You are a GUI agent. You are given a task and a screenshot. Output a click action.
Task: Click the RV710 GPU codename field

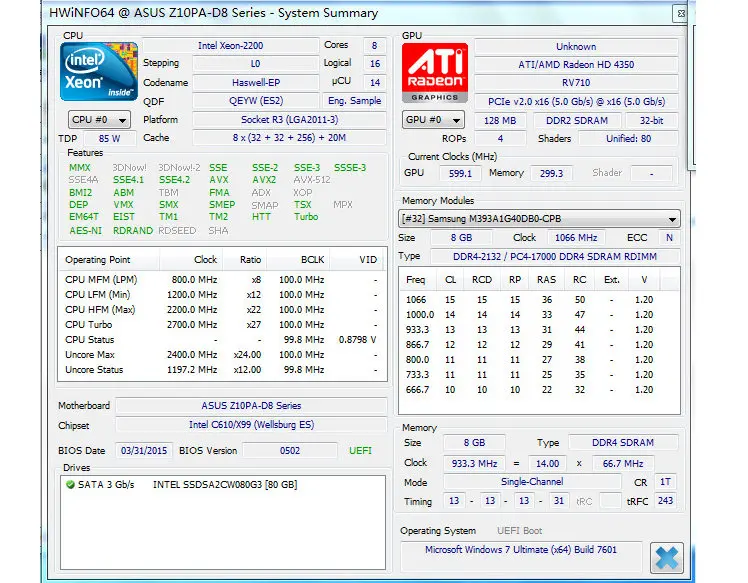coord(576,83)
